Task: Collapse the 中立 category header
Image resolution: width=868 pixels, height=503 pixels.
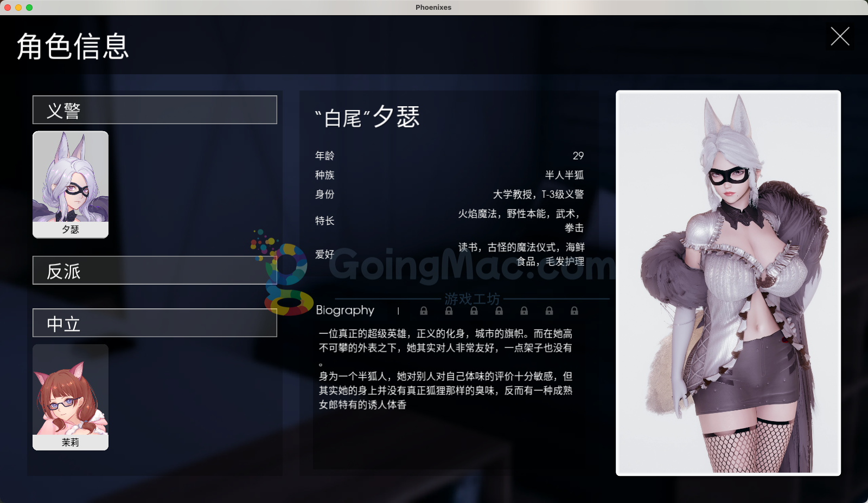Action: [x=155, y=323]
